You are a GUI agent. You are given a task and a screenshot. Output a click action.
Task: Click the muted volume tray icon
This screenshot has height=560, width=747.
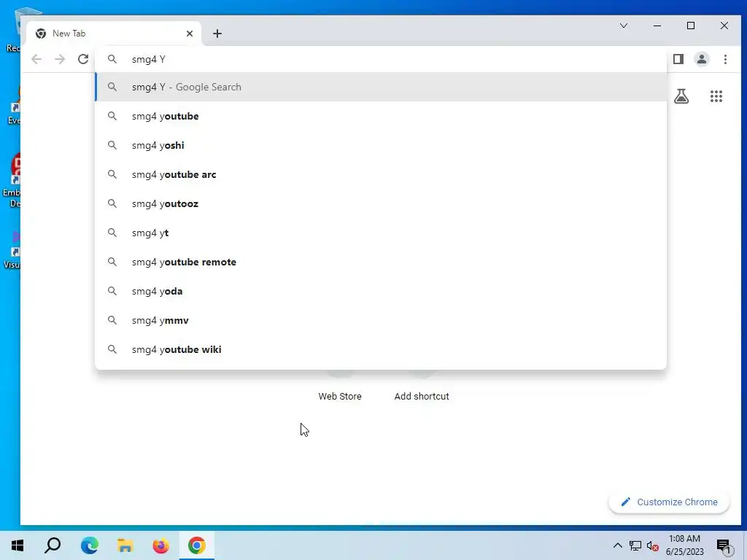653,545
